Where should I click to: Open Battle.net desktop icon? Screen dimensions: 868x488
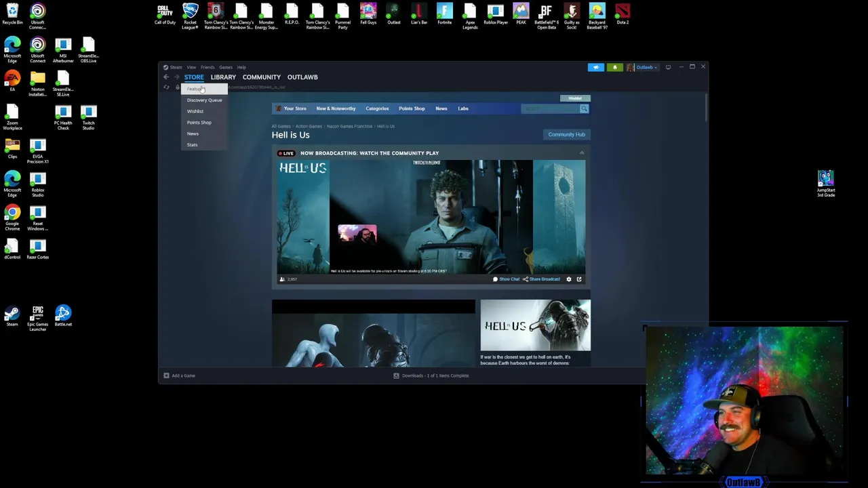[x=63, y=317]
